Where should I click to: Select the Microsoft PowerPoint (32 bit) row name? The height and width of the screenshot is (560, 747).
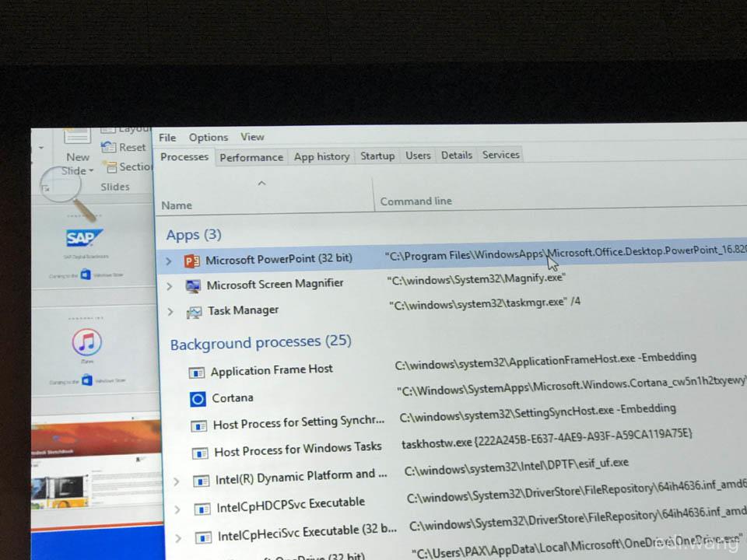[279, 259]
